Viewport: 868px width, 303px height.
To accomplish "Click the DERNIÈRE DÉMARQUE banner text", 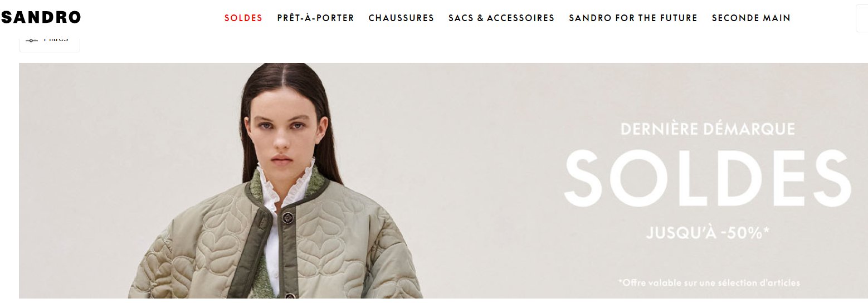I will [708, 129].
